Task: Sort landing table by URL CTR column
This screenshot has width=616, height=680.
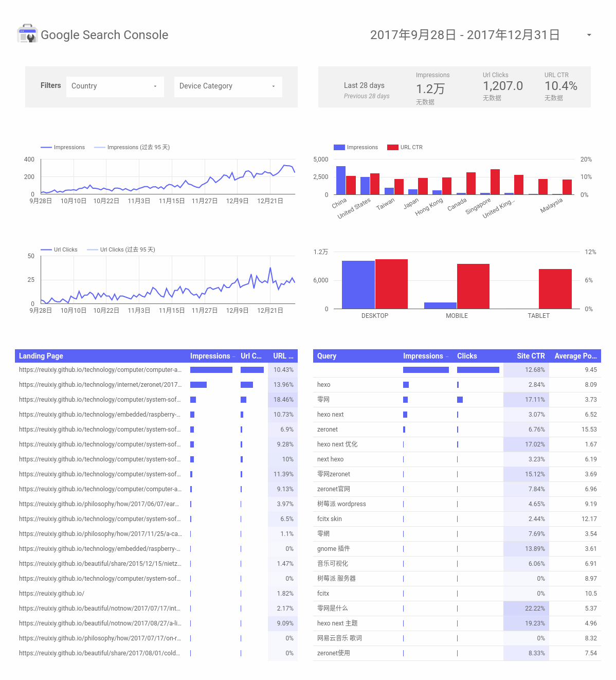Action: pyautogui.click(x=283, y=356)
